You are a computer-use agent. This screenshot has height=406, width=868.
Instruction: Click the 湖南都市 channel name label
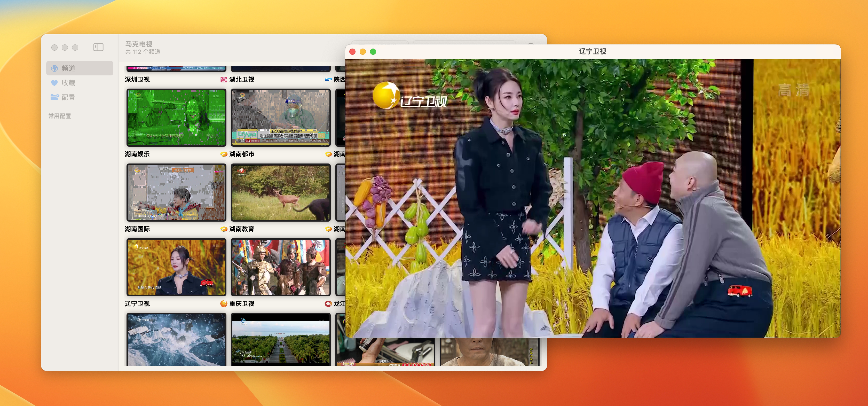point(242,154)
